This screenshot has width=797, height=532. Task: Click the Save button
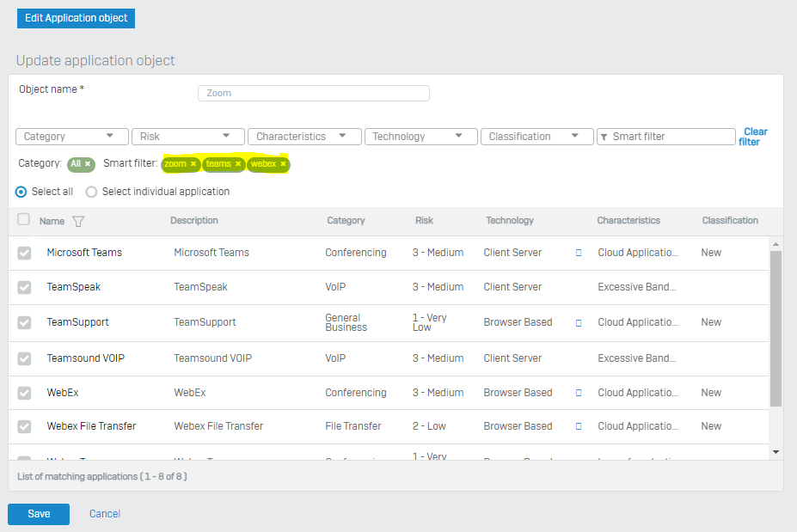click(39, 514)
